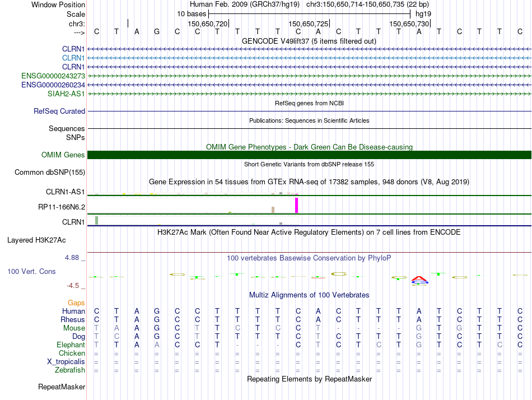Viewport: 532px width, 400px height.
Task: Open the SIAH2-AS1 gene track label
Action: [66, 94]
